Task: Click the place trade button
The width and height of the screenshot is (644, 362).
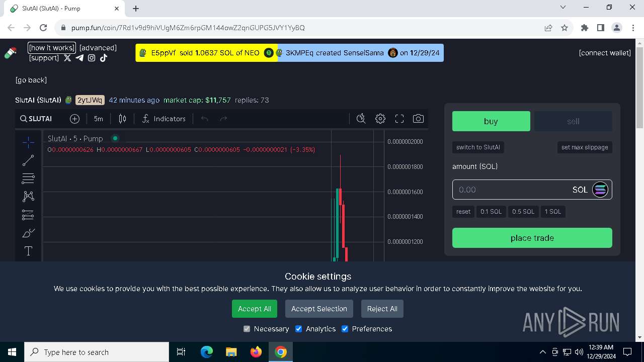Action: pos(532,238)
